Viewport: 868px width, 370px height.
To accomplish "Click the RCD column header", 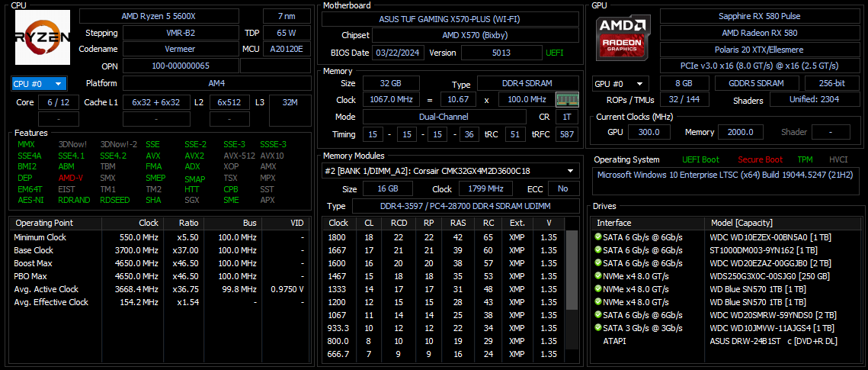I will tap(398, 223).
